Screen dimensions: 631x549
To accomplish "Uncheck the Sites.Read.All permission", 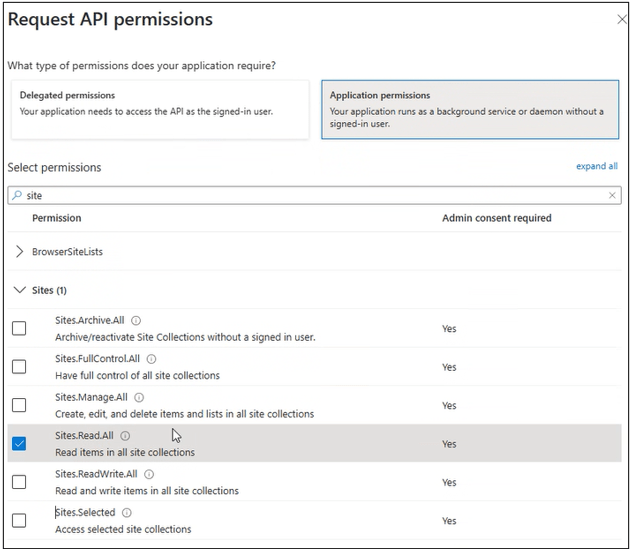I will 19,444.
